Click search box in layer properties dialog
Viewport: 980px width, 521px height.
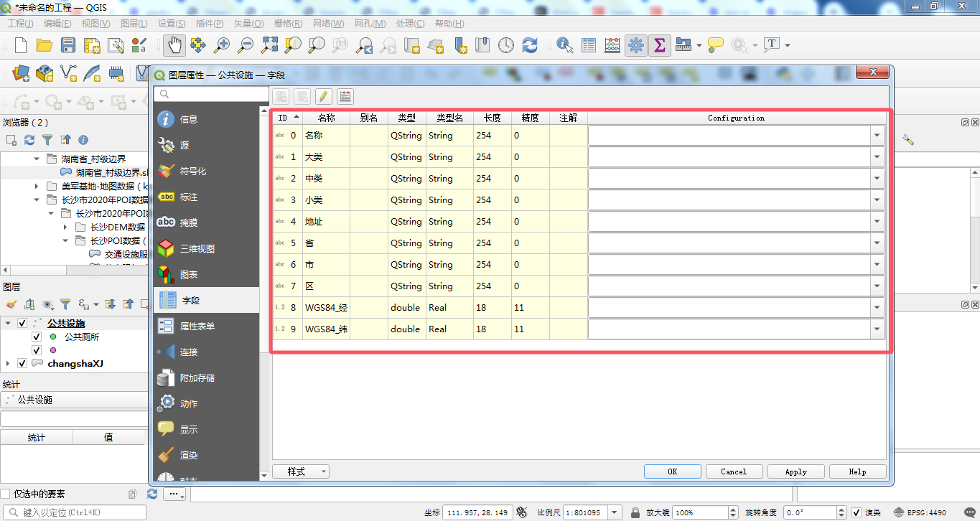click(211, 95)
